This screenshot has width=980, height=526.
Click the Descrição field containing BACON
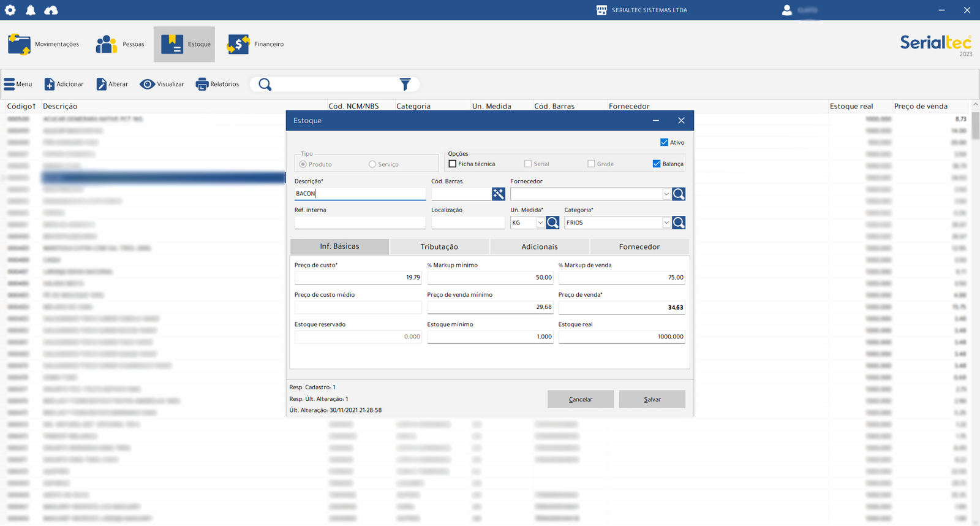(x=360, y=194)
